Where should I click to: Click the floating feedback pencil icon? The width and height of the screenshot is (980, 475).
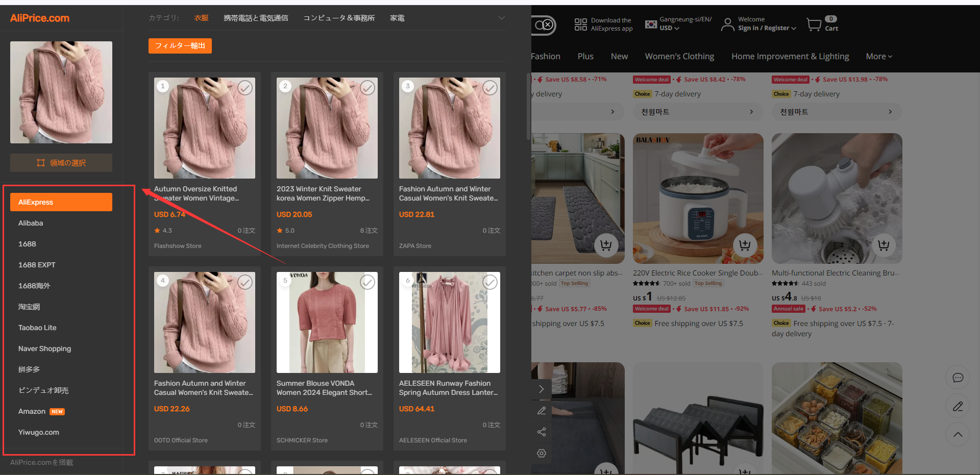tap(958, 406)
